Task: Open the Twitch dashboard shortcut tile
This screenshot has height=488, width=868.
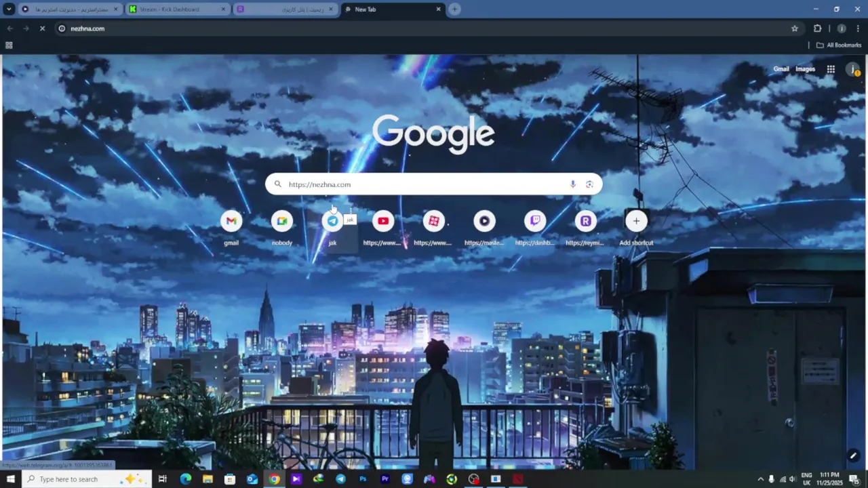Action: pos(534,228)
